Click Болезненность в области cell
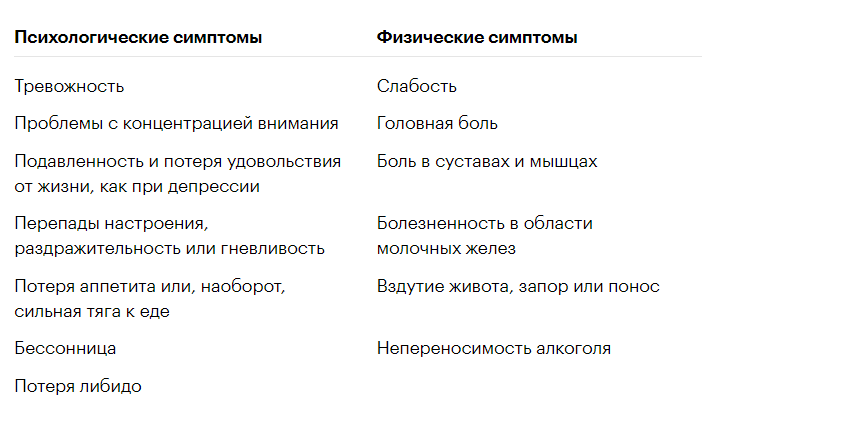The image size is (858, 423). [485, 223]
